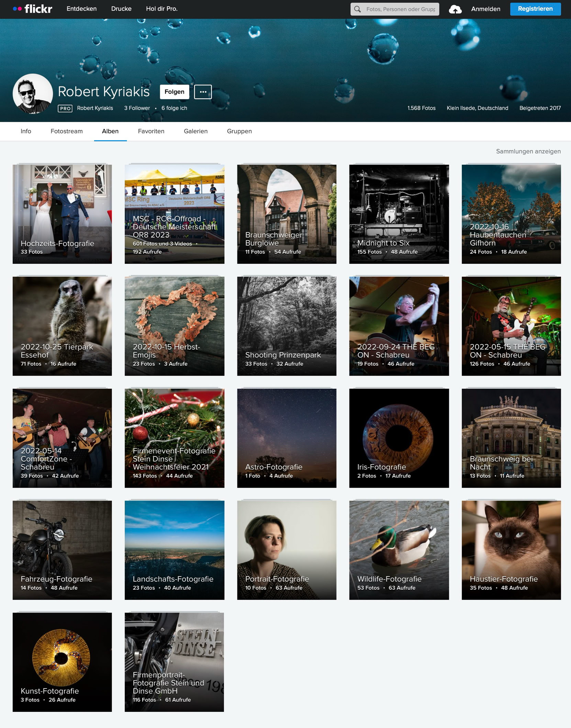Image resolution: width=571 pixels, height=728 pixels.
Task: Open the Midnight to Six album
Action: pos(399,214)
